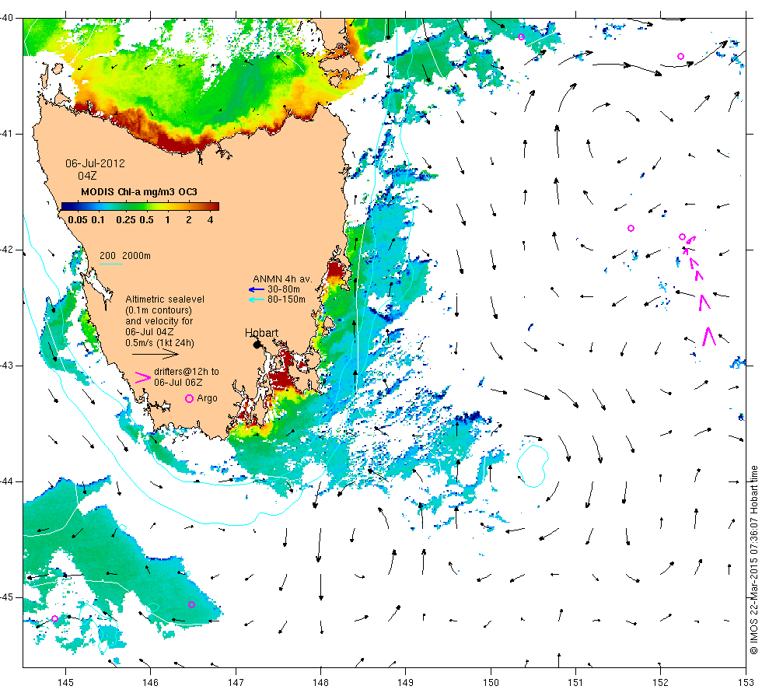Click the 'Hobart' place name label

(261, 333)
